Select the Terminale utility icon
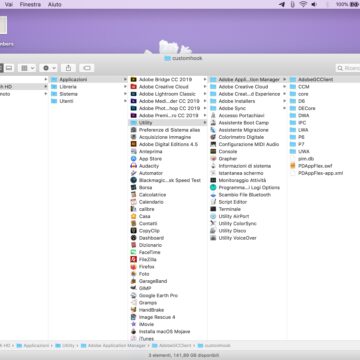360x360 pixels. point(213,209)
